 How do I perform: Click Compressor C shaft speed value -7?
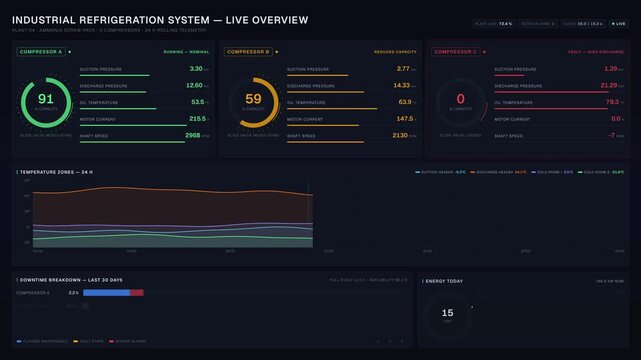pos(612,135)
